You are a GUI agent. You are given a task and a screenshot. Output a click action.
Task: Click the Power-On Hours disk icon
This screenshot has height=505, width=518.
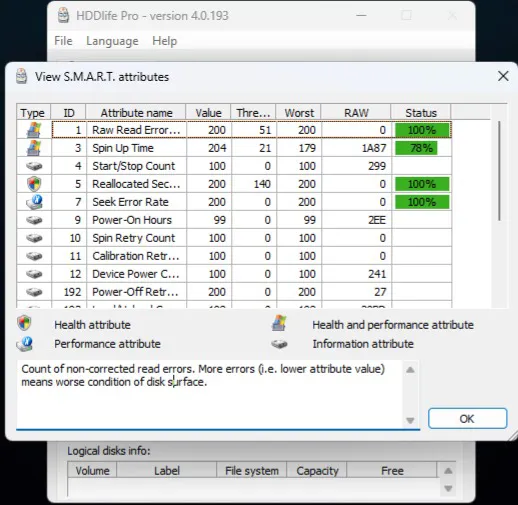34,220
